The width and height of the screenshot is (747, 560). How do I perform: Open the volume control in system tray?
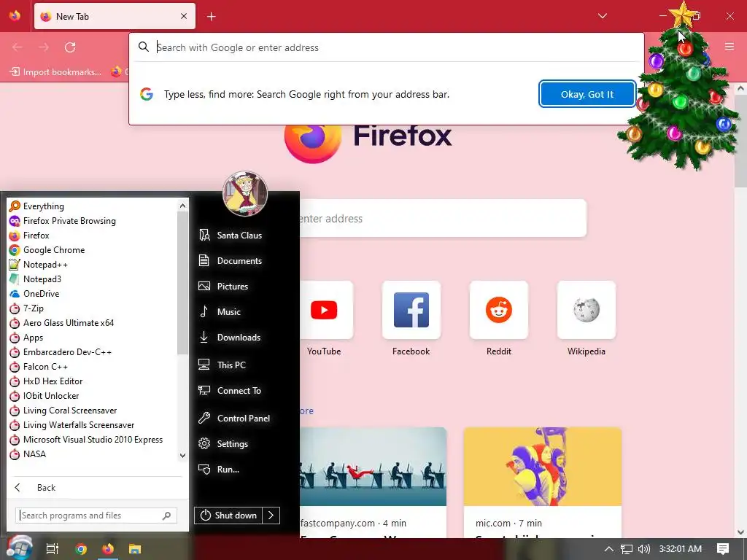coord(643,549)
